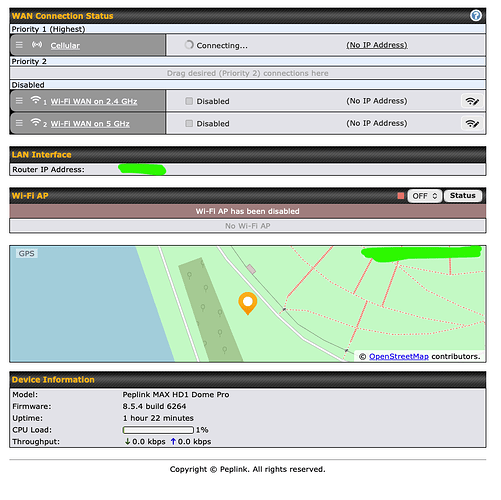The image size is (501, 500).
Task: Click the orange GPS location pin
Action: pyautogui.click(x=248, y=303)
